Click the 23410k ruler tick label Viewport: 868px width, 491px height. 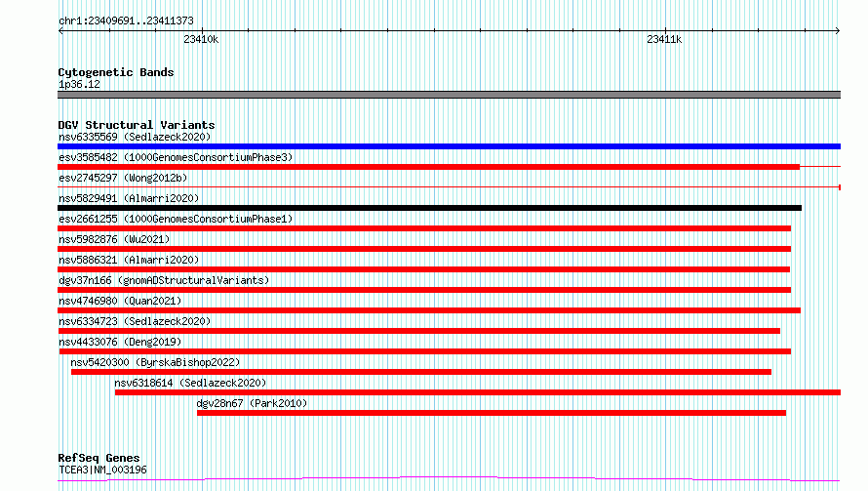pos(201,39)
